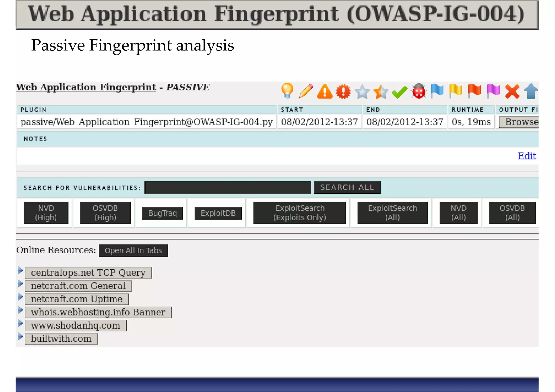Screen dimensions: 555x392
Task: Click the NVD (All) button
Action: [459, 213]
